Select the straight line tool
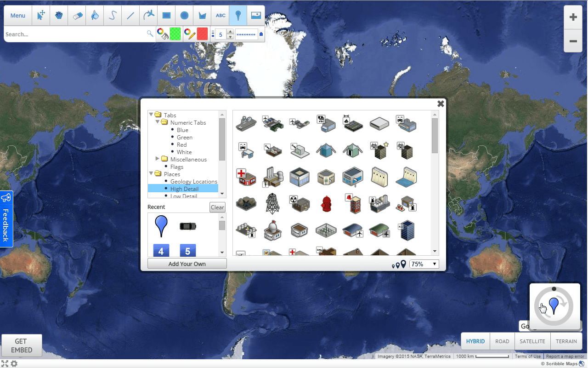The width and height of the screenshot is (588, 368). [x=130, y=15]
